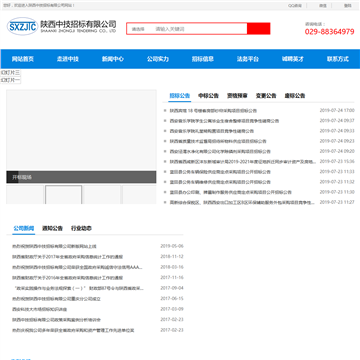Click the 幻灯片三 broken slide image
360x360 pixels.
(x=11, y=73)
